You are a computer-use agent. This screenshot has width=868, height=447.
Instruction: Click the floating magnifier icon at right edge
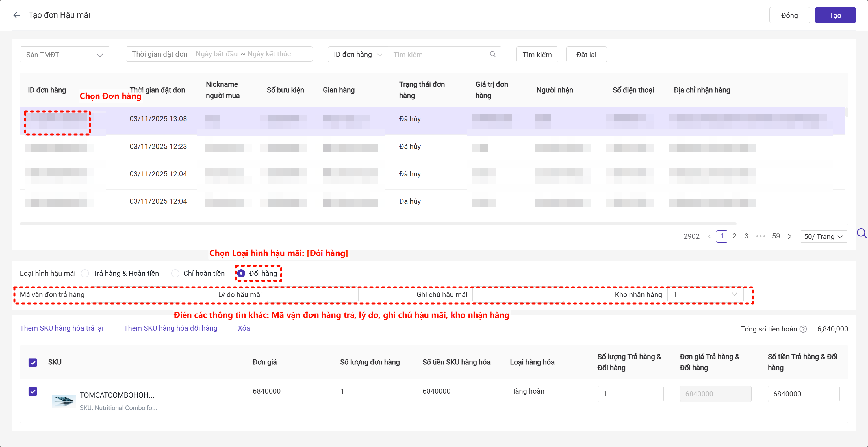click(x=861, y=233)
